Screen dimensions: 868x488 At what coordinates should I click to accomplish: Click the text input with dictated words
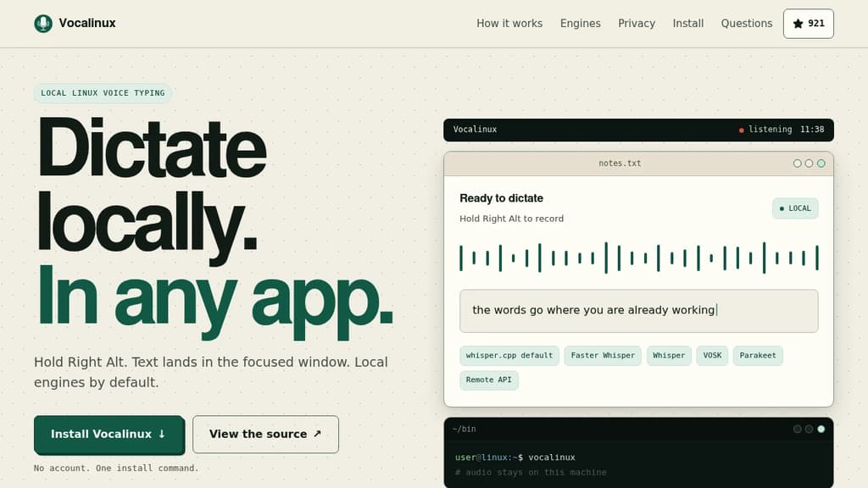point(639,311)
